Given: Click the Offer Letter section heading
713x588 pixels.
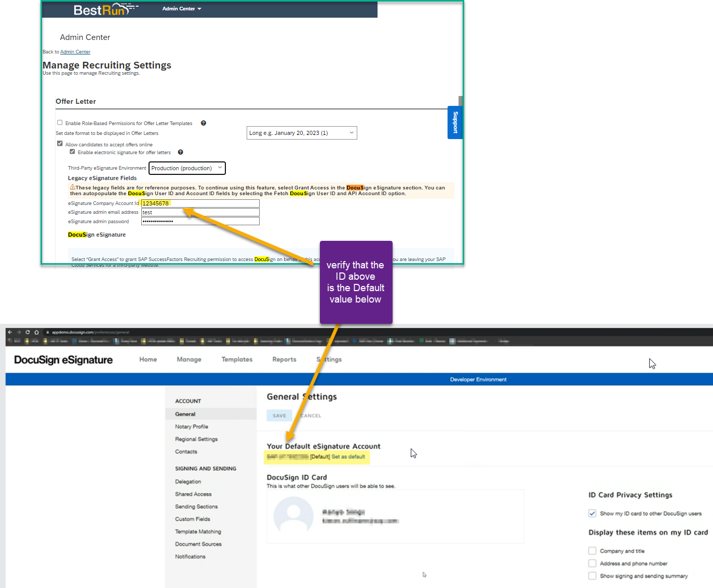Looking at the screenshot, I should point(76,101).
